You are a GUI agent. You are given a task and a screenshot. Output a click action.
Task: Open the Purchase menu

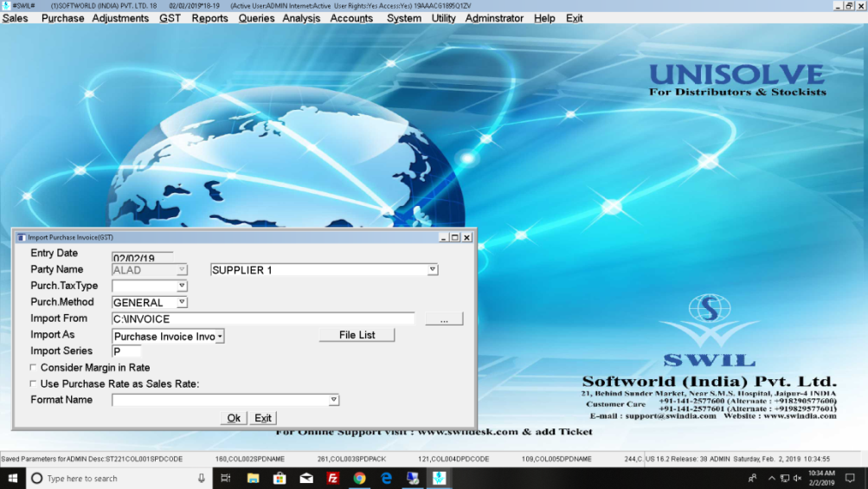click(62, 18)
